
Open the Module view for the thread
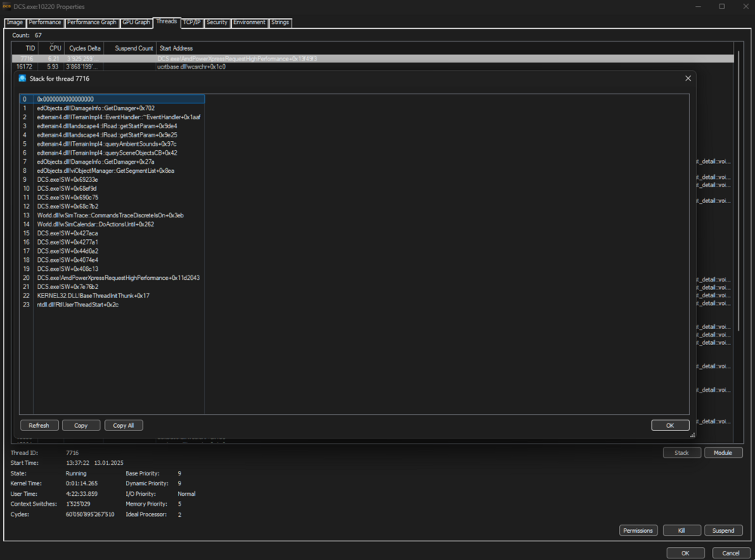click(723, 452)
